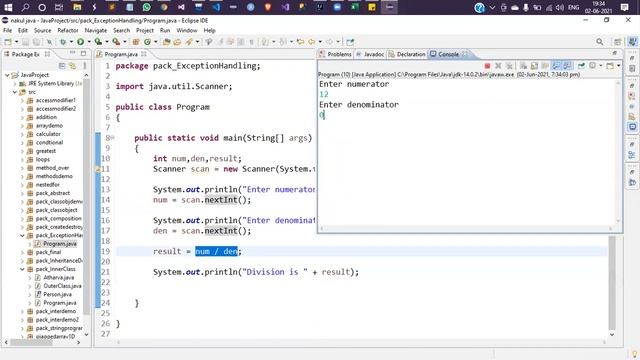Open the Open Console dropdown arrow

(618, 66)
